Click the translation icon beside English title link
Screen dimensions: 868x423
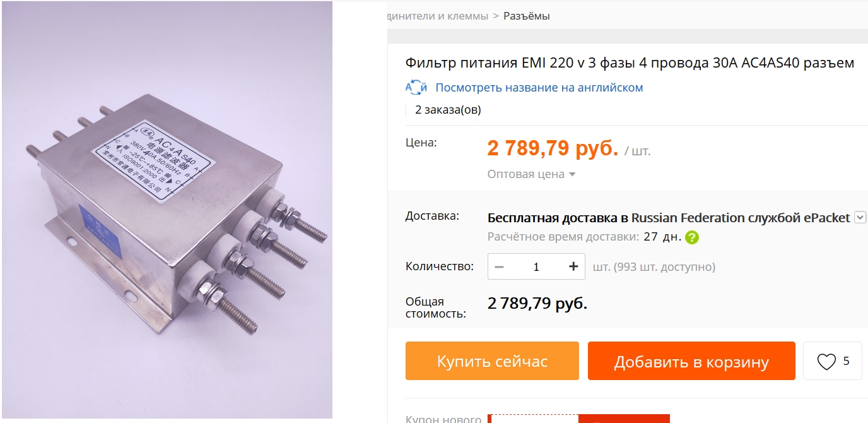tap(416, 87)
